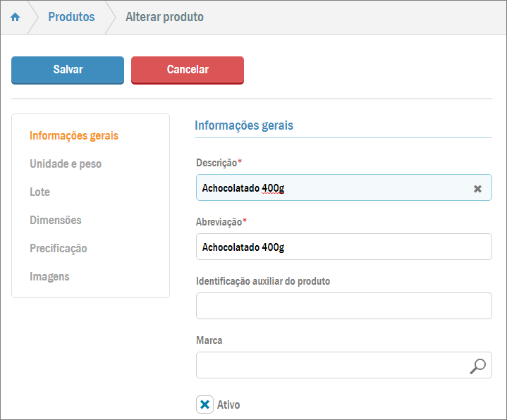Screen dimensions: 507x420
Task: Focus the Descrição text field
Action: click(x=331, y=188)
